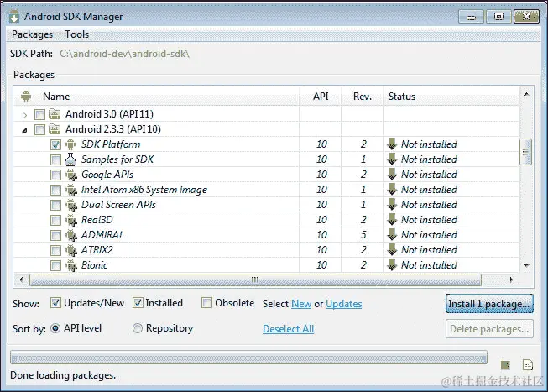Collapse the Android 2.3.3 (API 10) tree node
548x392 pixels.
tap(24, 130)
